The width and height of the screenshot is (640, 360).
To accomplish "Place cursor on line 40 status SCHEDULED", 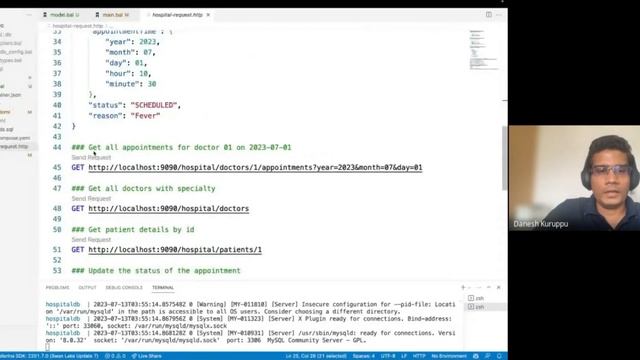I will tap(135, 105).
